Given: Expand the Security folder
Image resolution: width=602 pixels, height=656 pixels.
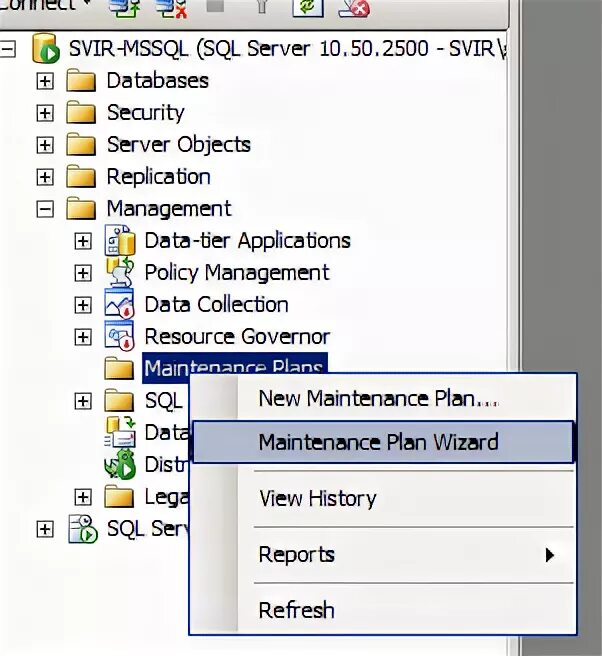Looking at the screenshot, I should point(45,113).
